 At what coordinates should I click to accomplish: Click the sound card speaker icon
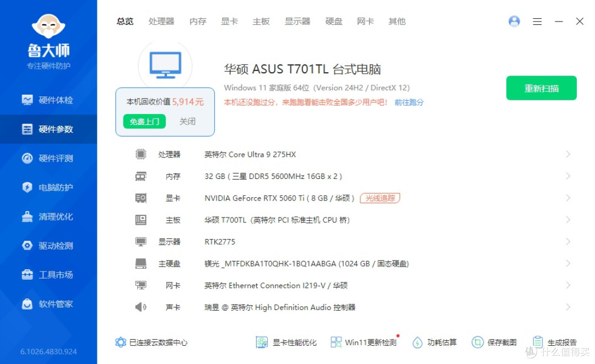pyautogui.click(x=141, y=307)
